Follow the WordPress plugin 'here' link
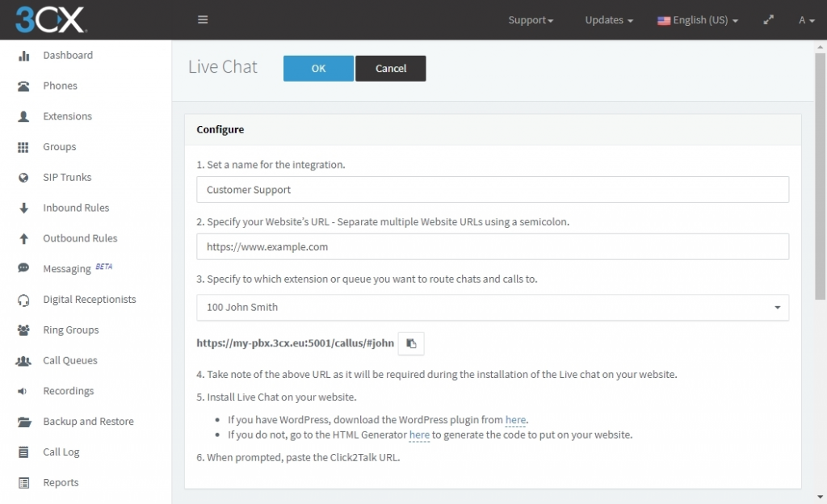Viewport: 827px width, 504px height. 515,420
